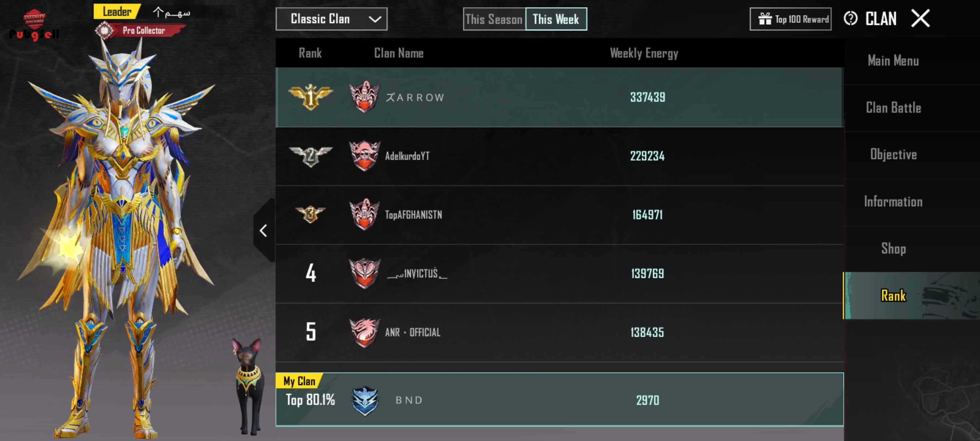980x441 pixels.
Task: Switch ranking to This Week
Action: tap(556, 19)
